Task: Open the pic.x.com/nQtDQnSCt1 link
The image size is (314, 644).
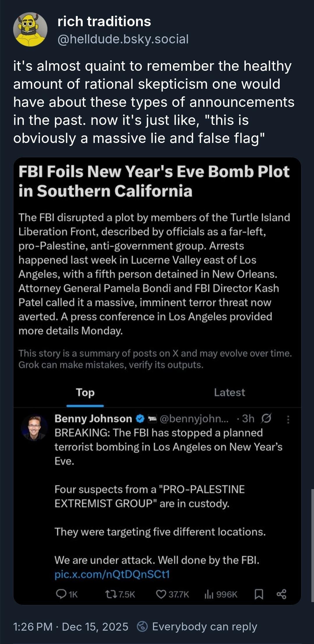Action: [x=112, y=574]
